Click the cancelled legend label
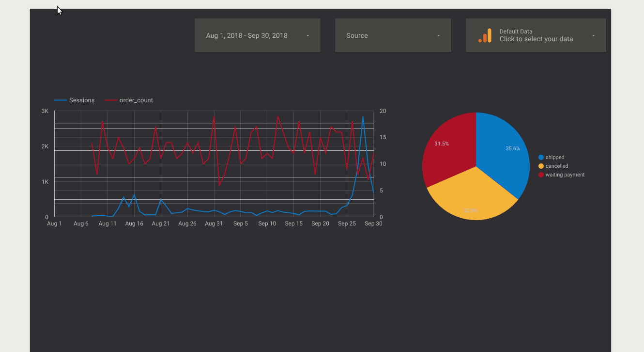This screenshot has height=352, width=644. [557, 166]
